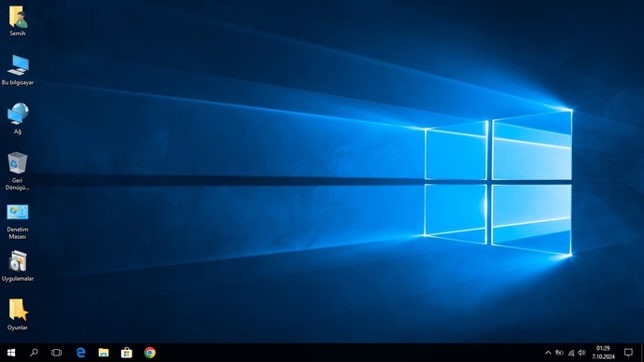Open Microsoft Store from taskbar

pyautogui.click(x=127, y=353)
